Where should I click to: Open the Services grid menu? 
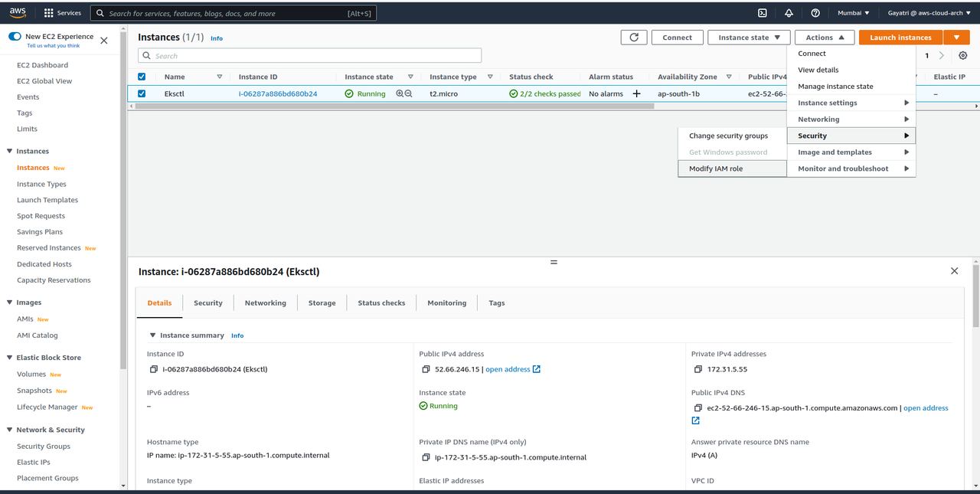point(63,13)
